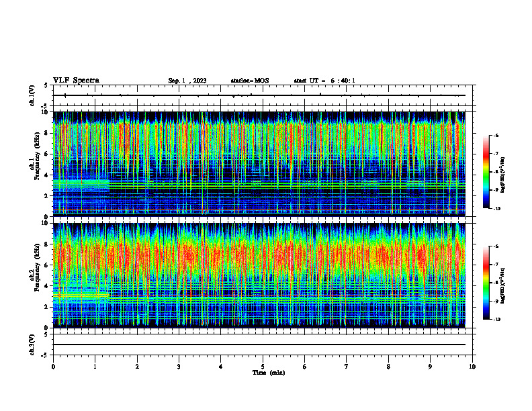Click the ch.1 voltage waveform trace

[259, 95]
